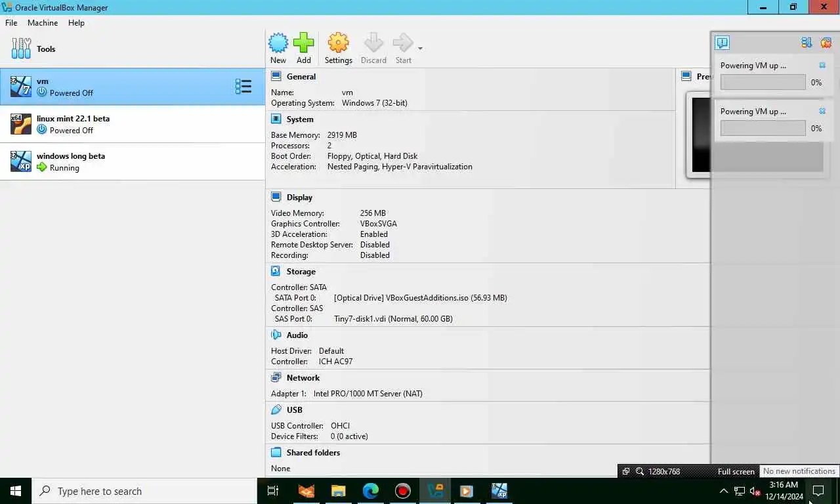Open System settings via its heading
The height and width of the screenshot is (504, 840).
coord(300,119)
